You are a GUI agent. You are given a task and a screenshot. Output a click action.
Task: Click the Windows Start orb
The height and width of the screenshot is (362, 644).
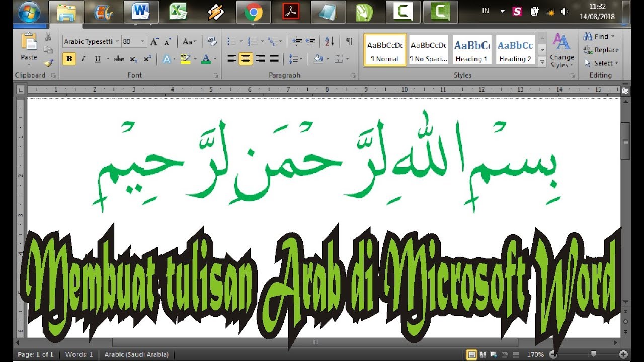click(x=29, y=12)
